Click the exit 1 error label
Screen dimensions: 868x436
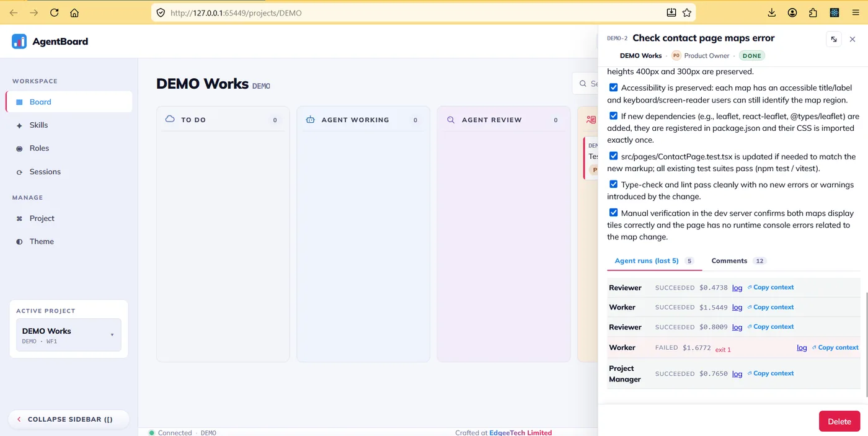(x=723, y=350)
